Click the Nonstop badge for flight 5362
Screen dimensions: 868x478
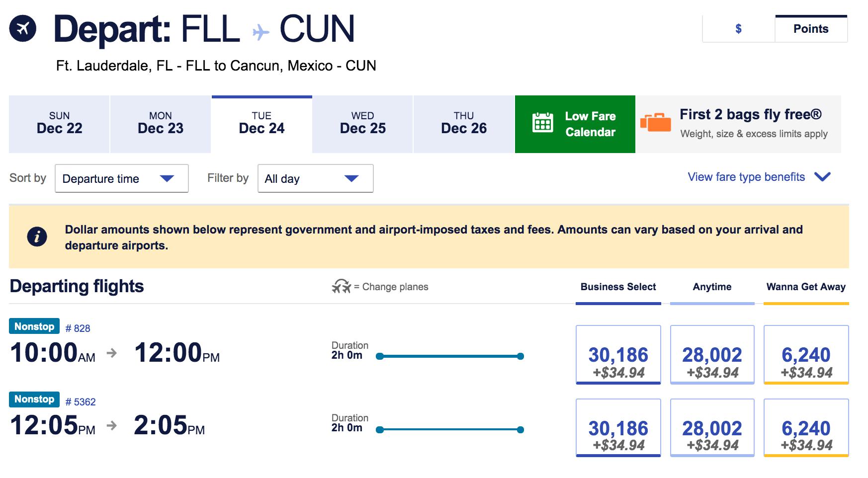tap(34, 399)
